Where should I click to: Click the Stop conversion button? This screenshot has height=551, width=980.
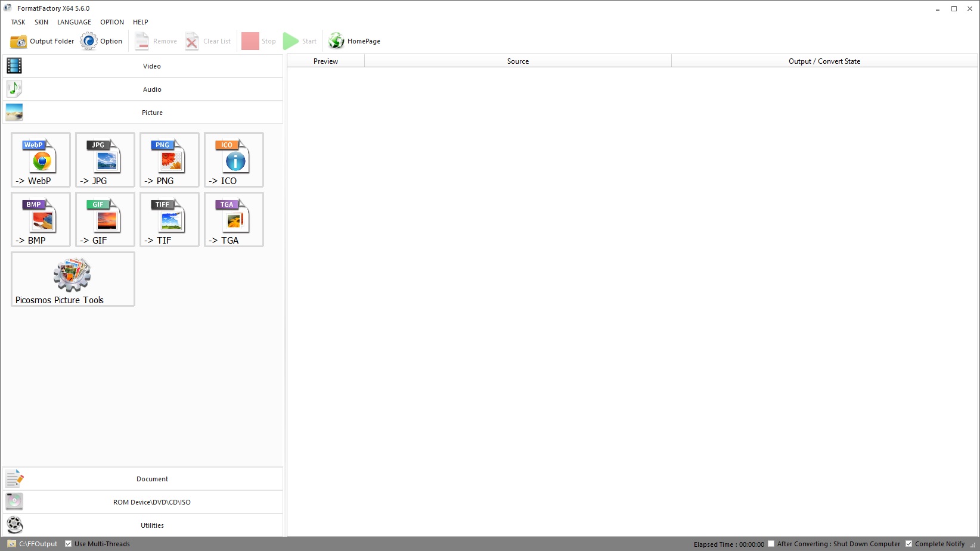(259, 41)
